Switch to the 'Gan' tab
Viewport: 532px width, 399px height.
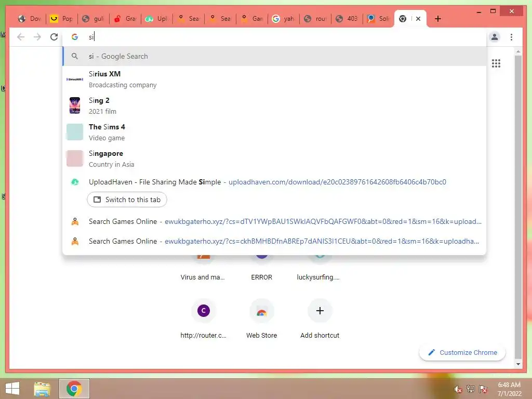point(252,19)
